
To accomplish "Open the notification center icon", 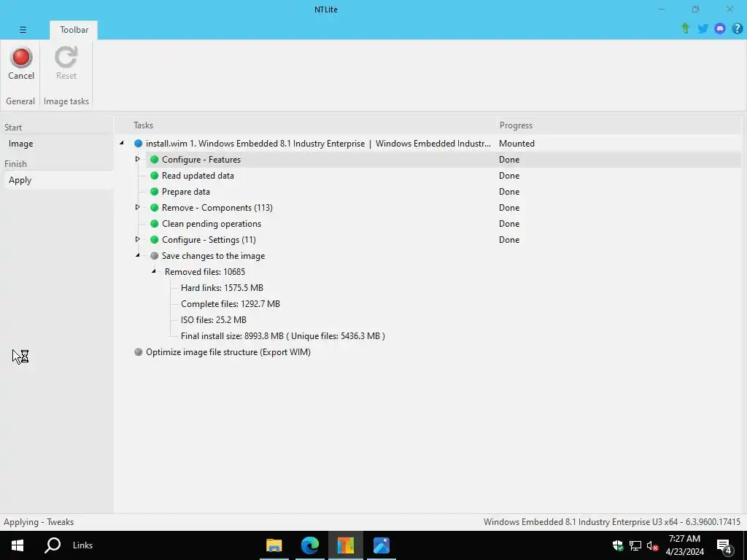I will [724, 546].
